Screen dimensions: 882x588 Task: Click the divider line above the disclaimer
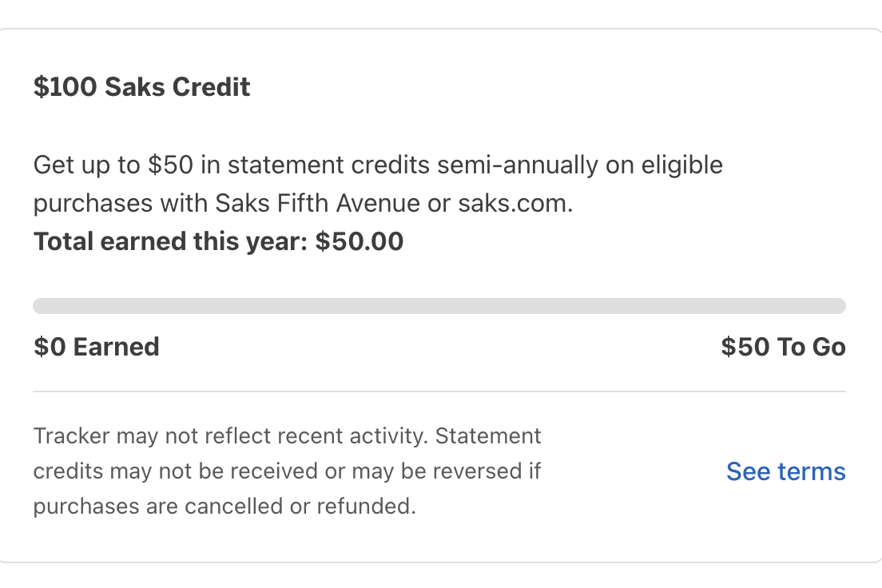coord(439,391)
